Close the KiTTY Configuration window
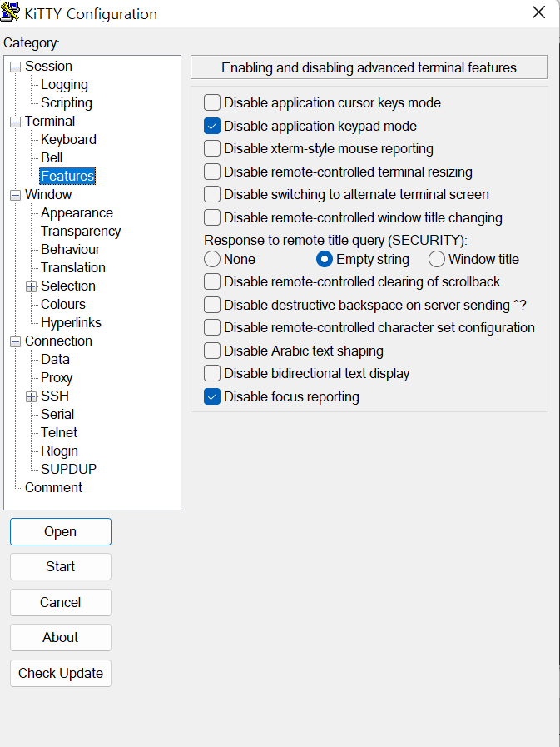This screenshot has width=560, height=747. click(538, 12)
